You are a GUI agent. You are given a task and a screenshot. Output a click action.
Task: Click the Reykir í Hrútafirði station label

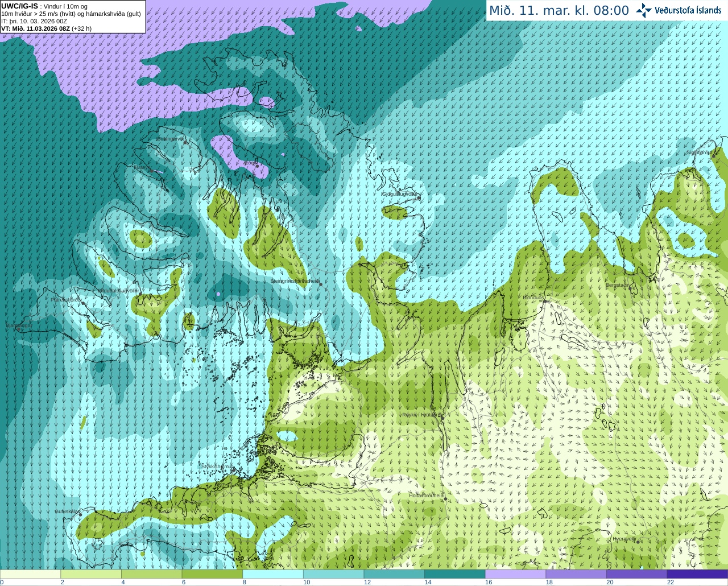pyautogui.click(x=421, y=415)
